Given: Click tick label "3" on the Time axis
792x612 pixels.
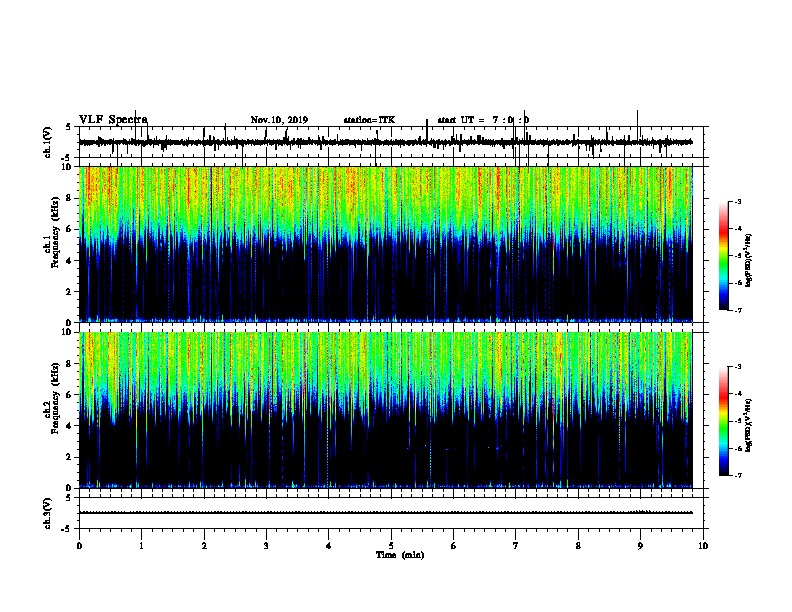Looking at the screenshot, I should coord(266,546).
